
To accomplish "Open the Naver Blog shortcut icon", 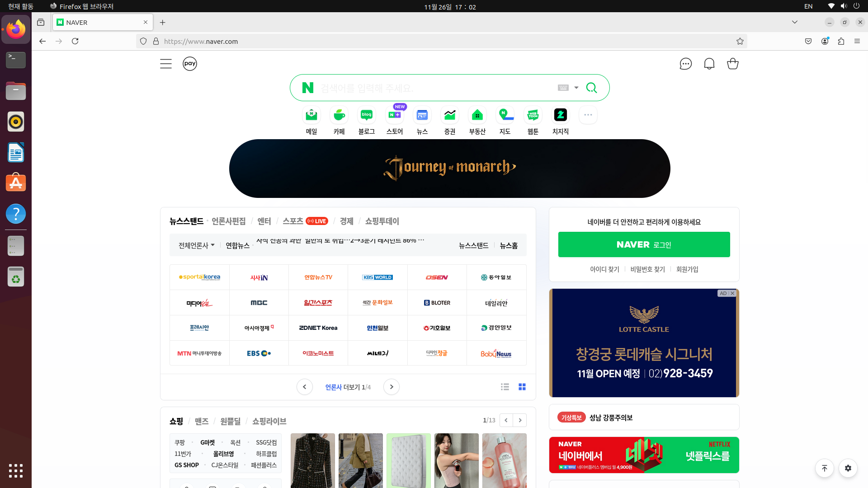I will click(366, 116).
